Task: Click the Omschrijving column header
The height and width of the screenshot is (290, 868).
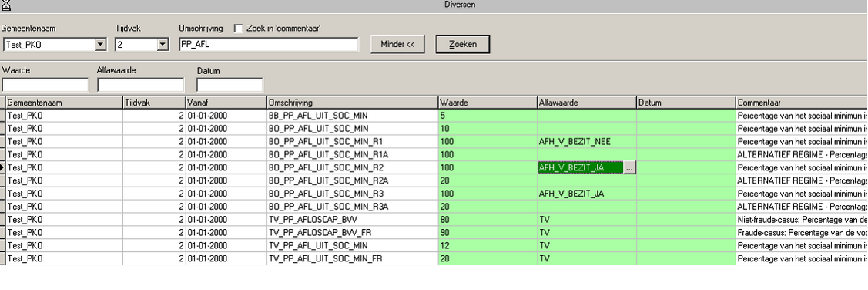Action: tap(353, 103)
